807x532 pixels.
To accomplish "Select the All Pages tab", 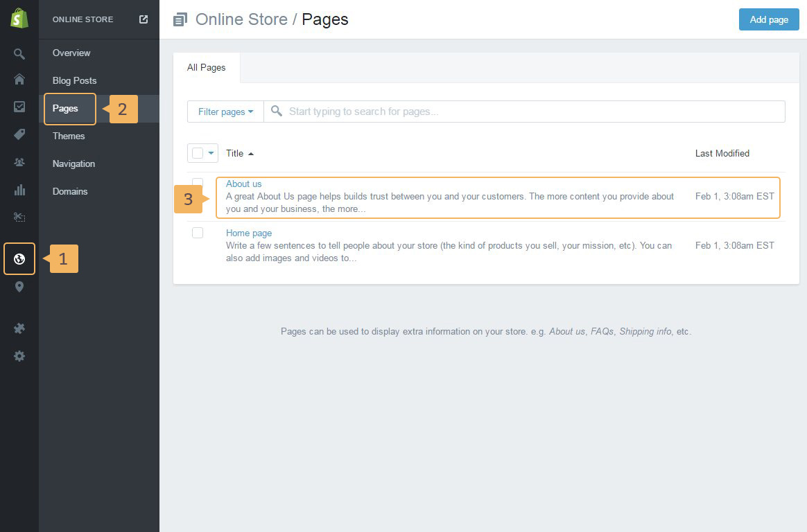I will (x=207, y=68).
